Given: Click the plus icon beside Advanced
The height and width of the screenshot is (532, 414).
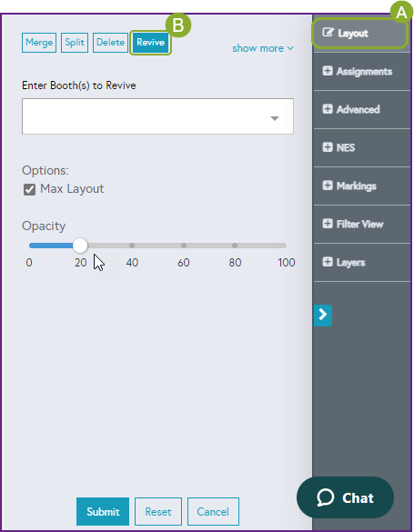Looking at the screenshot, I should (328, 109).
